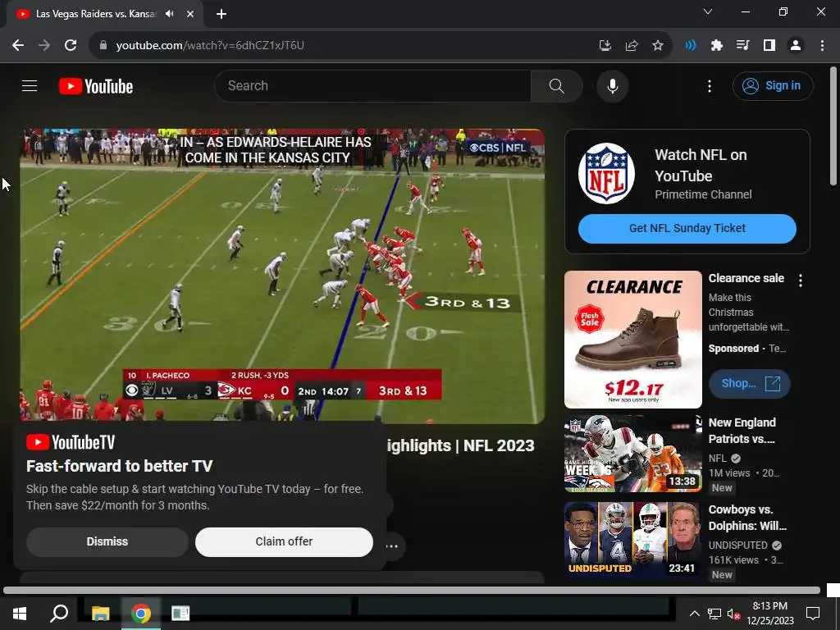Click the page vertical scrollbar
The width and height of the screenshot is (840, 630).
pyautogui.click(x=833, y=126)
